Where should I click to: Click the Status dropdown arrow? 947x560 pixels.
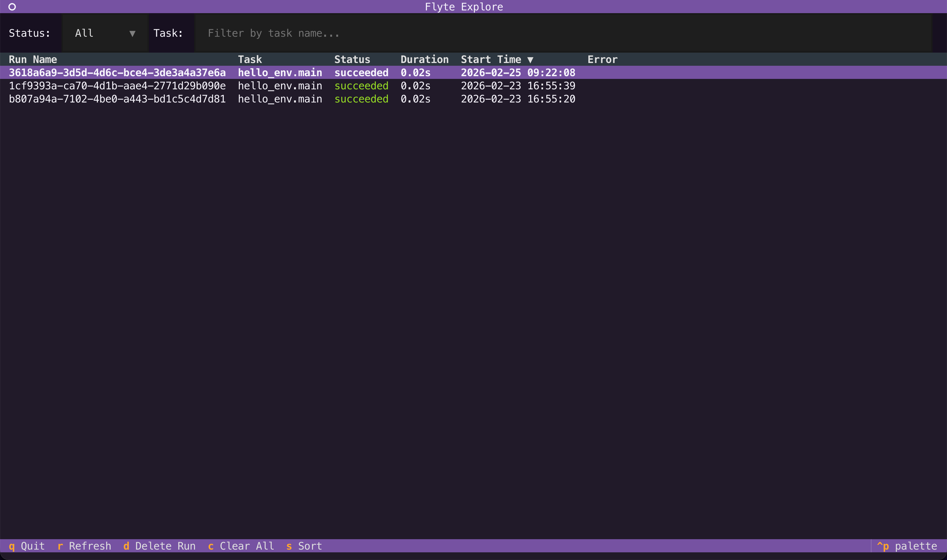point(132,34)
